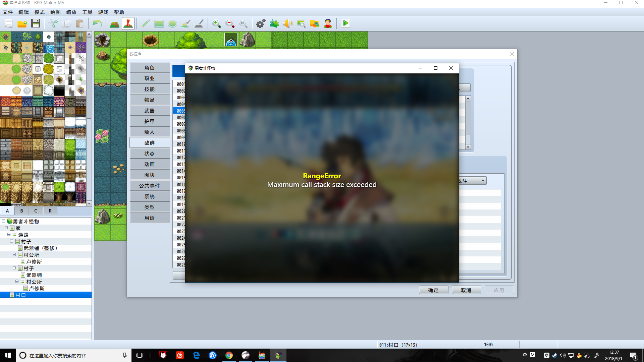Click the Cut scissors icon
The height and width of the screenshot is (362, 644).
coord(53,23)
